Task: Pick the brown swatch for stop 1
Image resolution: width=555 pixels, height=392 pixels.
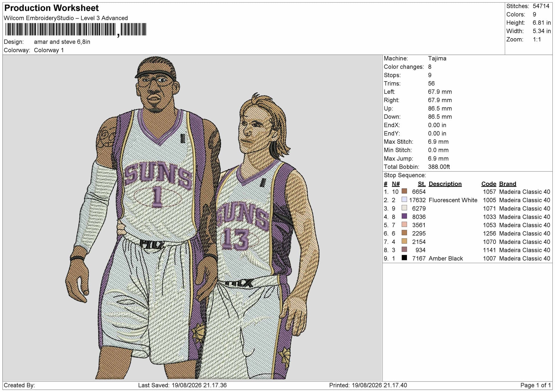Action: pos(404,191)
